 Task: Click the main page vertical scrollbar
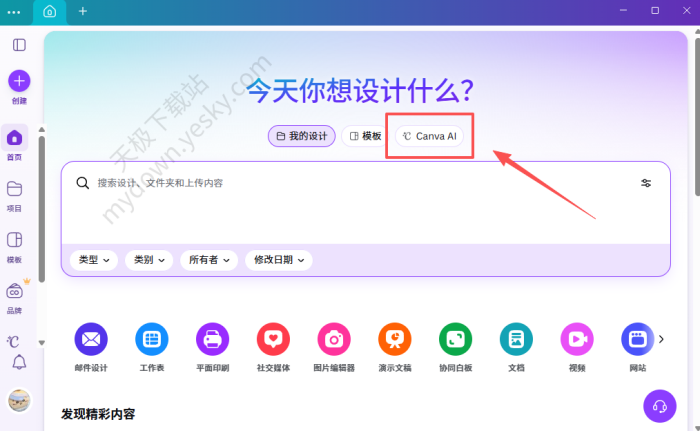697,117
